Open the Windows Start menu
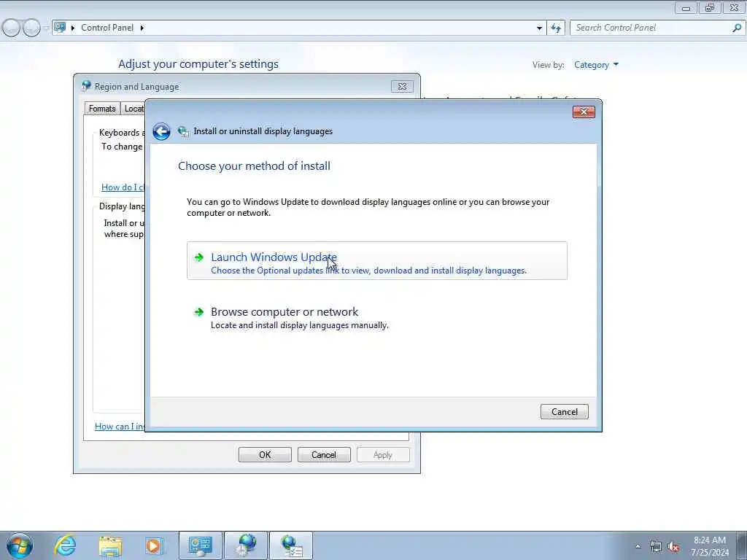Viewport: 747px width, 560px height. coord(20,545)
